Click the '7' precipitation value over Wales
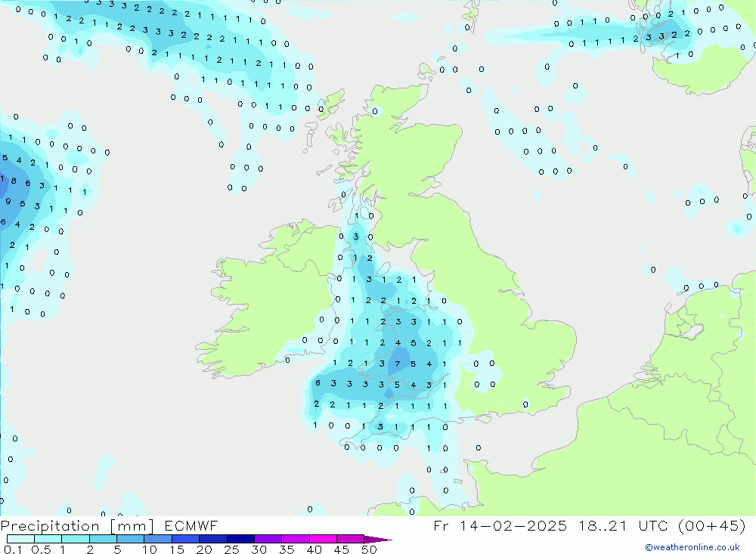 pos(398,364)
